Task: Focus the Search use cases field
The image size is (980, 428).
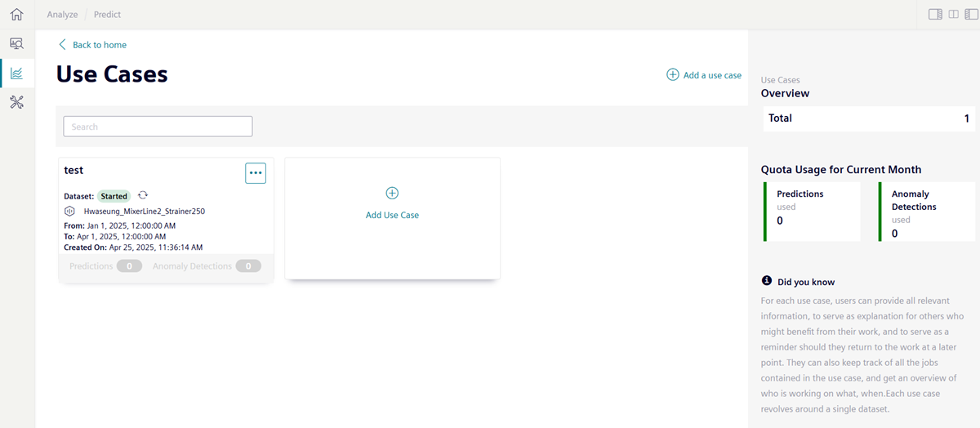Action: pyautogui.click(x=158, y=127)
